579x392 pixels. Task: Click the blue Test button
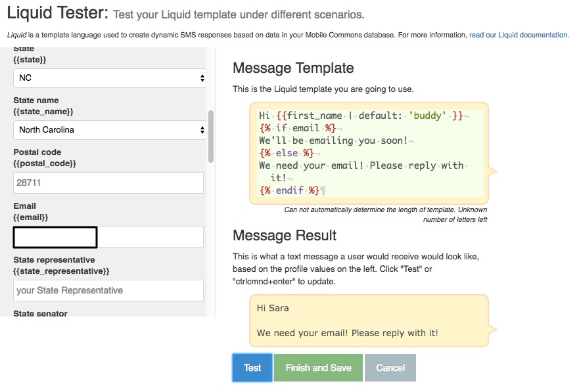pyautogui.click(x=252, y=368)
